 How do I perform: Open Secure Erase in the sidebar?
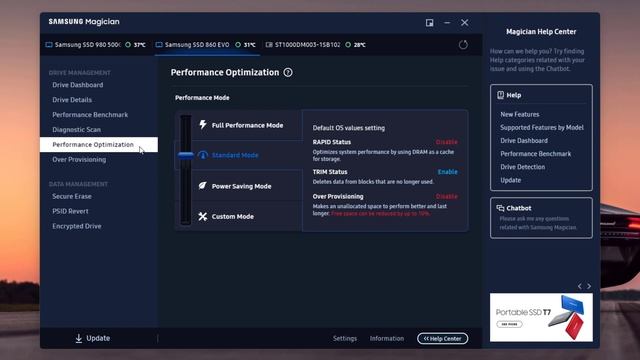click(x=72, y=196)
